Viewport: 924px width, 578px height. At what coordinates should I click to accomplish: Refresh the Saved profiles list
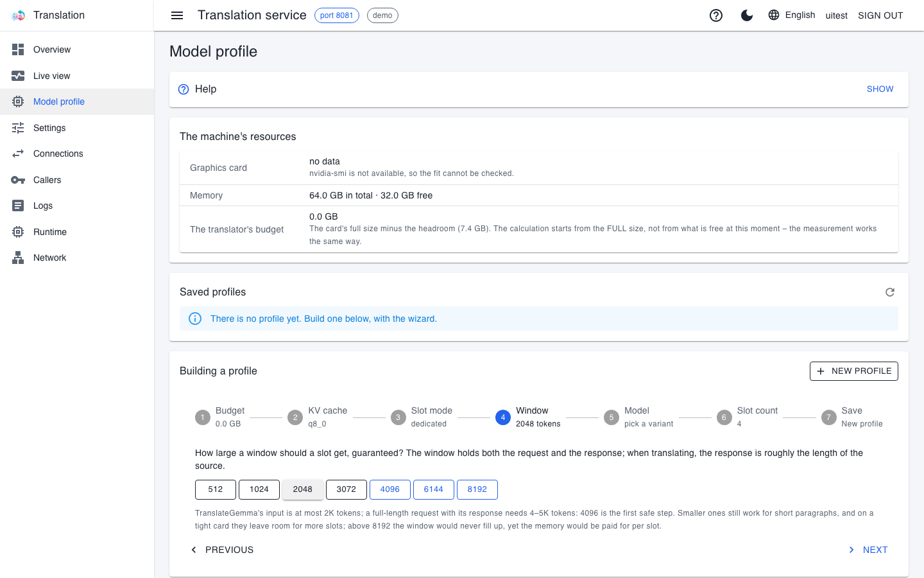[890, 292]
